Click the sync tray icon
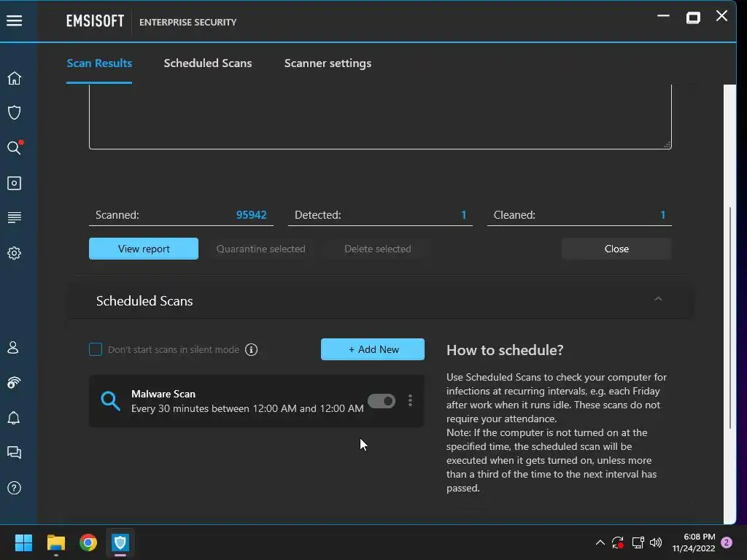The width and height of the screenshot is (747, 560). point(618,542)
